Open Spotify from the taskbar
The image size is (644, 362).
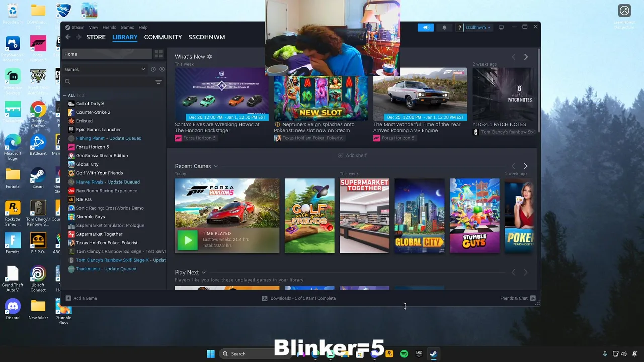tap(404, 354)
